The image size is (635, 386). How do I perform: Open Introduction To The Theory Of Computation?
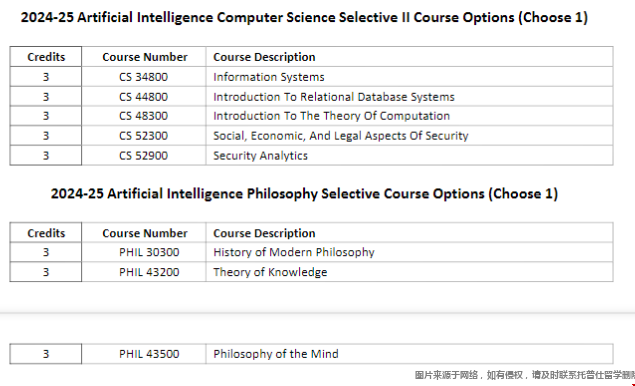(x=331, y=116)
